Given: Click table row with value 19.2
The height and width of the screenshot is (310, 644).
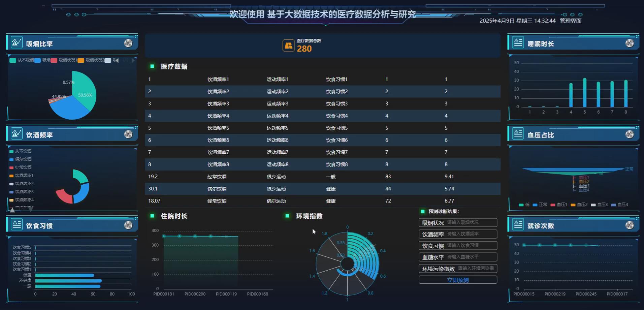Looking at the screenshot, I should pyautogui.click(x=323, y=177).
